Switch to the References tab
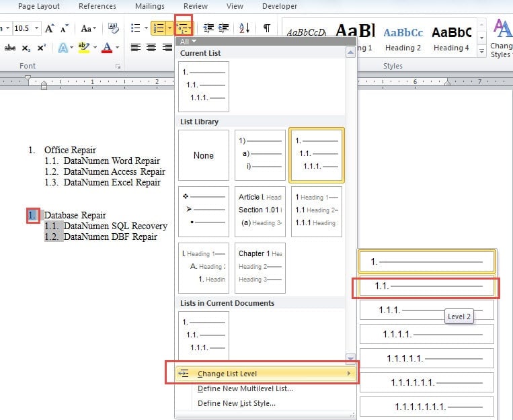Screen dimensions: 513x420 pos(97,6)
